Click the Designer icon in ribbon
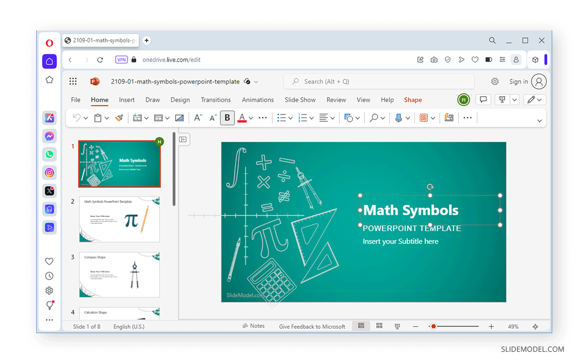Viewport: 588px width, 364px height. coord(449,118)
